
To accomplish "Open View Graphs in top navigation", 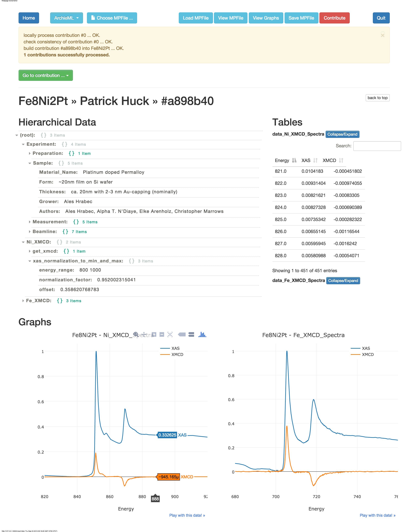I will (x=266, y=18).
